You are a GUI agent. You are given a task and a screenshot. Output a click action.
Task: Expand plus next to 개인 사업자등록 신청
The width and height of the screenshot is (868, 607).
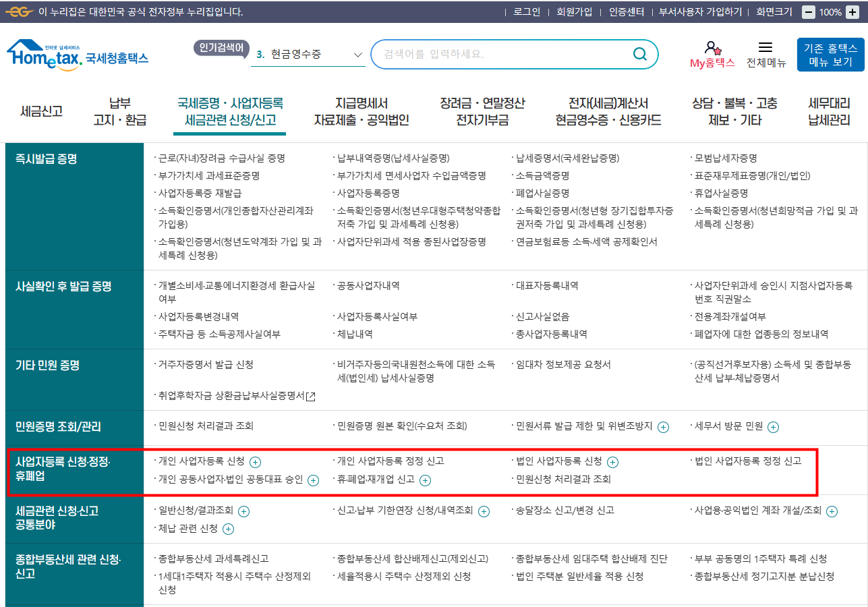coord(255,462)
